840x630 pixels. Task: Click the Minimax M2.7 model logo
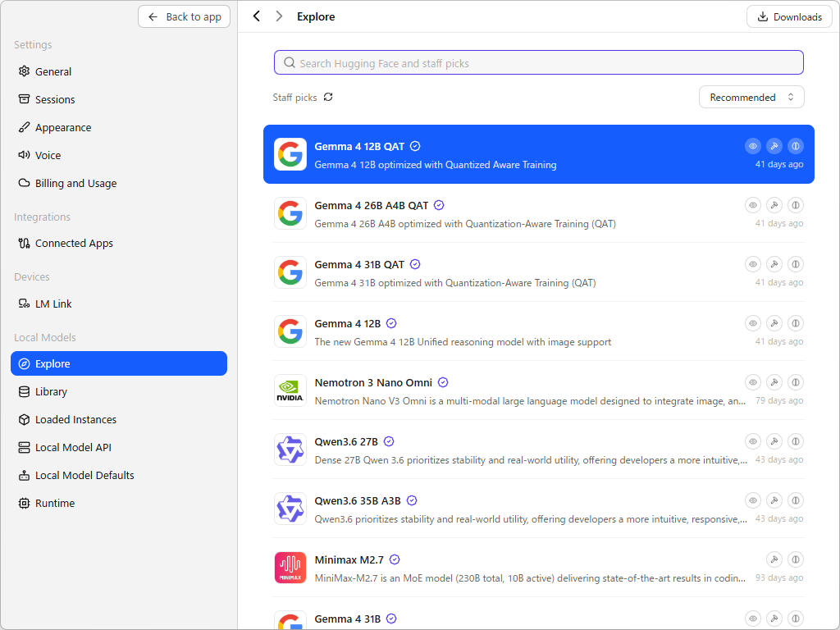click(290, 568)
